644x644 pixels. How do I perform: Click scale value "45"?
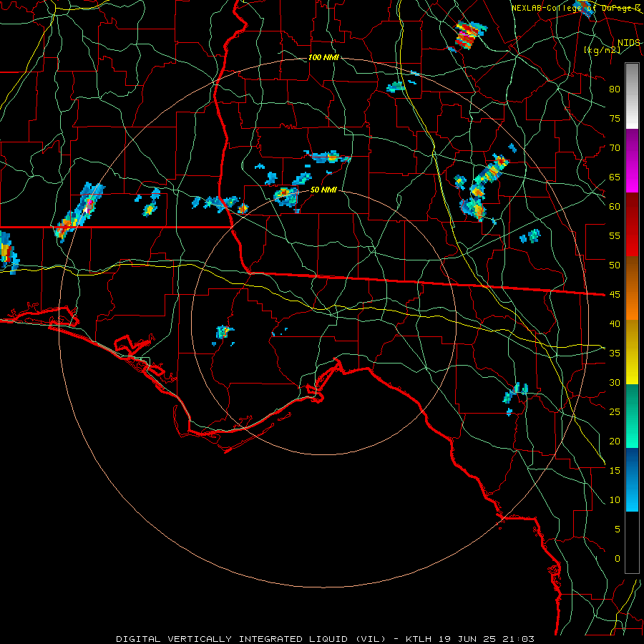point(615,295)
